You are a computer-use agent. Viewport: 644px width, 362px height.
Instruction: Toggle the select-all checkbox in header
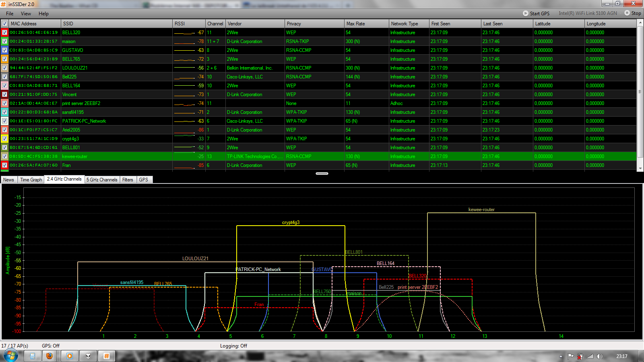(4, 24)
